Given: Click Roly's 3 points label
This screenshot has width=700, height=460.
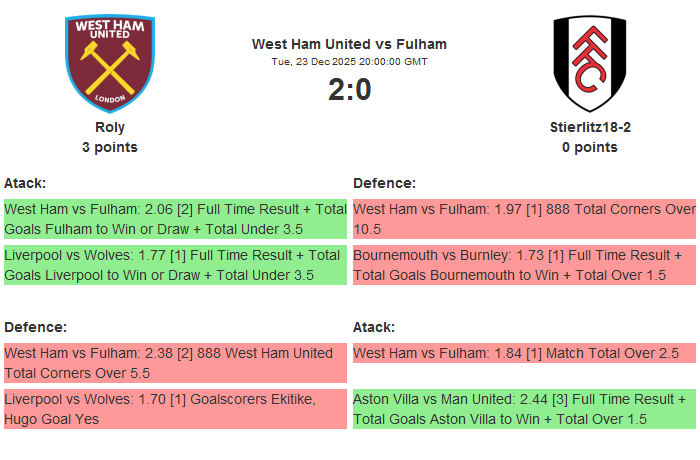Looking at the screenshot, I should coord(110,147).
